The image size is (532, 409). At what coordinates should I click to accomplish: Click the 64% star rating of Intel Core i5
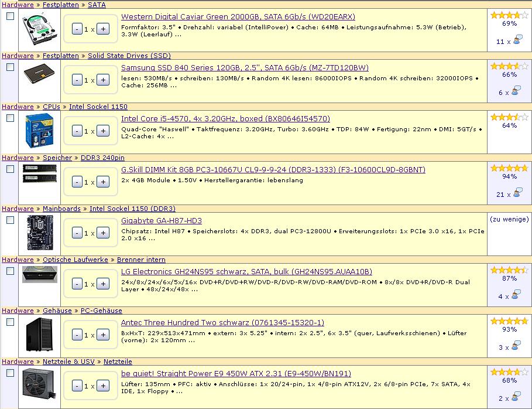pos(509,117)
